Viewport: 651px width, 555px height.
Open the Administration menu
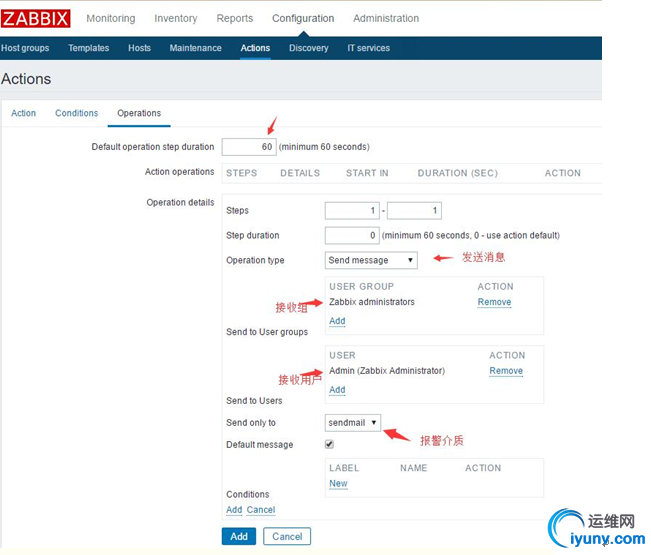pyautogui.click(x=386, y=18)
